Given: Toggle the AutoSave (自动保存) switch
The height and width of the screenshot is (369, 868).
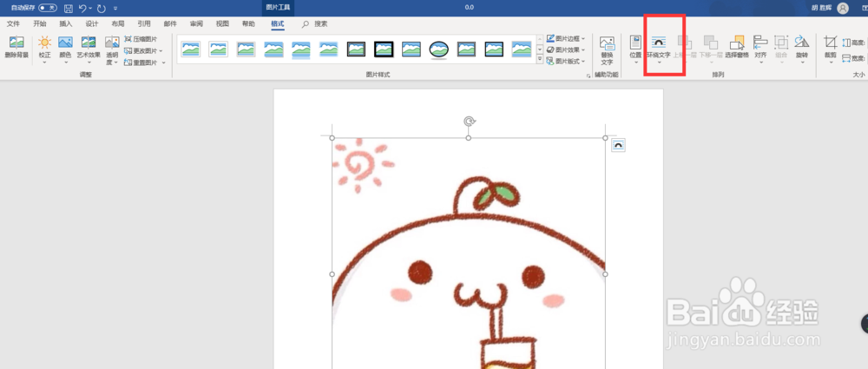Looking at the screenshot, I should (48, 9).
